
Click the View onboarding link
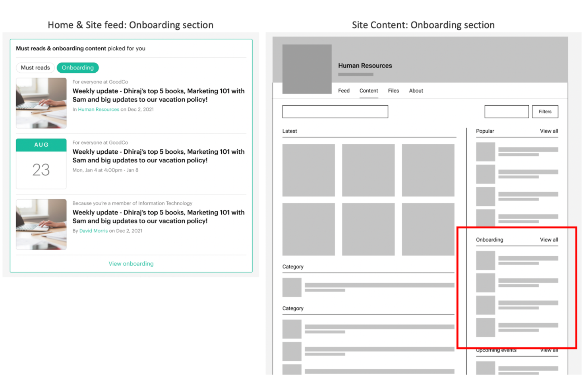pos(131,263)
